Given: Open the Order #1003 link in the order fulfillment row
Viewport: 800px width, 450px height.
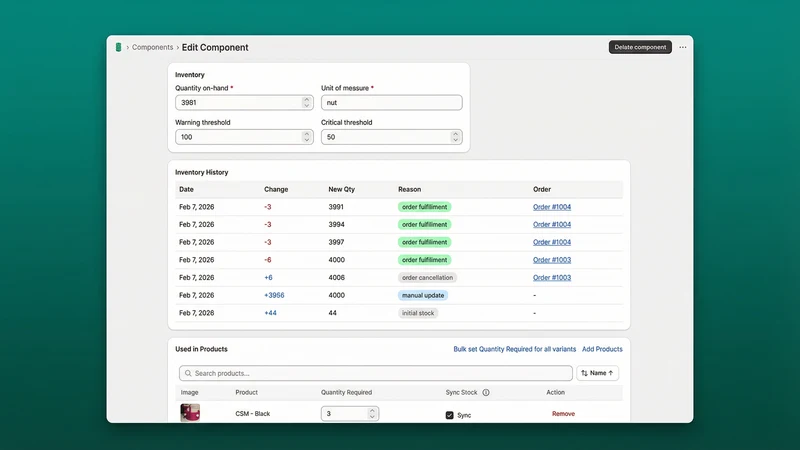Looking at the screenshot, I should click(552, 260).
